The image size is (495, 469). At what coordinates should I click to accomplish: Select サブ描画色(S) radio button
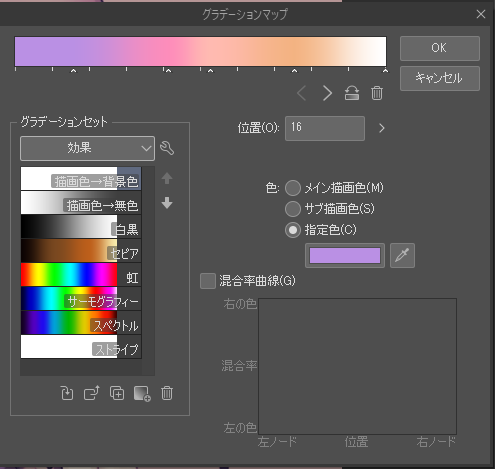(x=293, y=209)
